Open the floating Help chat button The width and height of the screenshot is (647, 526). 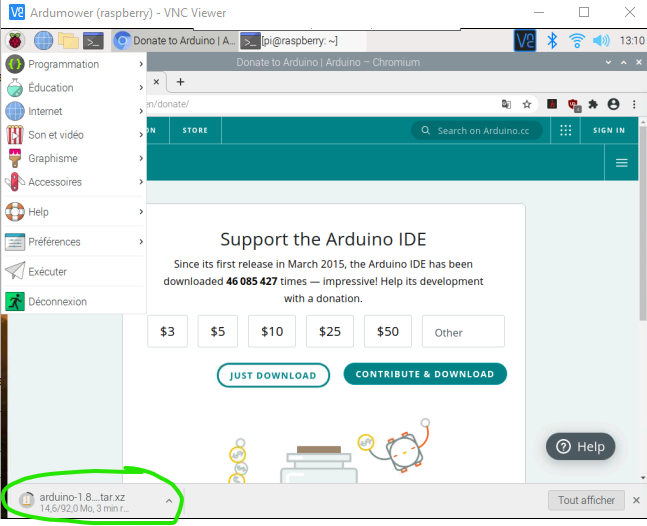(581, 446)
